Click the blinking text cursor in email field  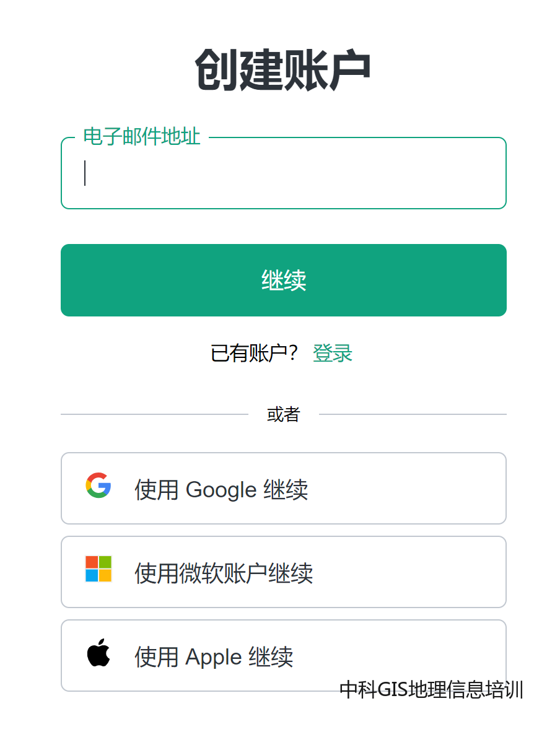tap(85, 173)
